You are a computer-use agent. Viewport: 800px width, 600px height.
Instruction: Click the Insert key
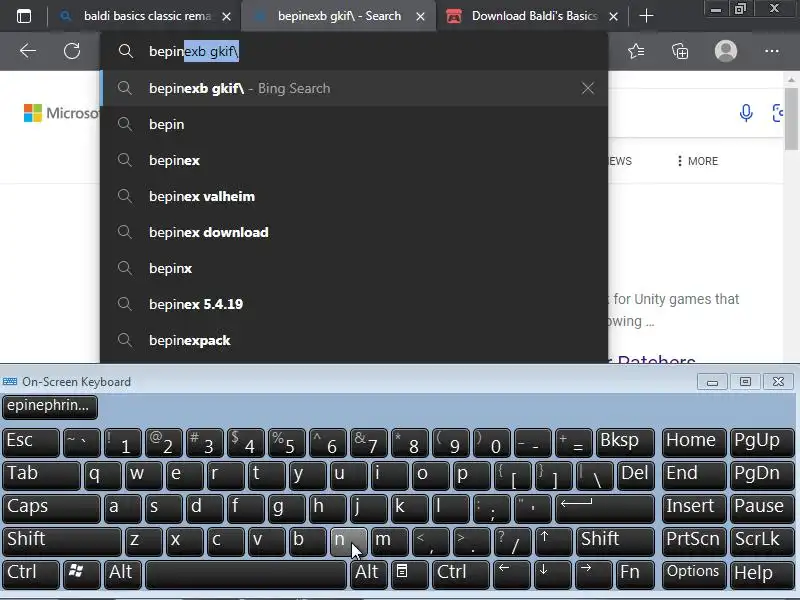tap(694, 508)
